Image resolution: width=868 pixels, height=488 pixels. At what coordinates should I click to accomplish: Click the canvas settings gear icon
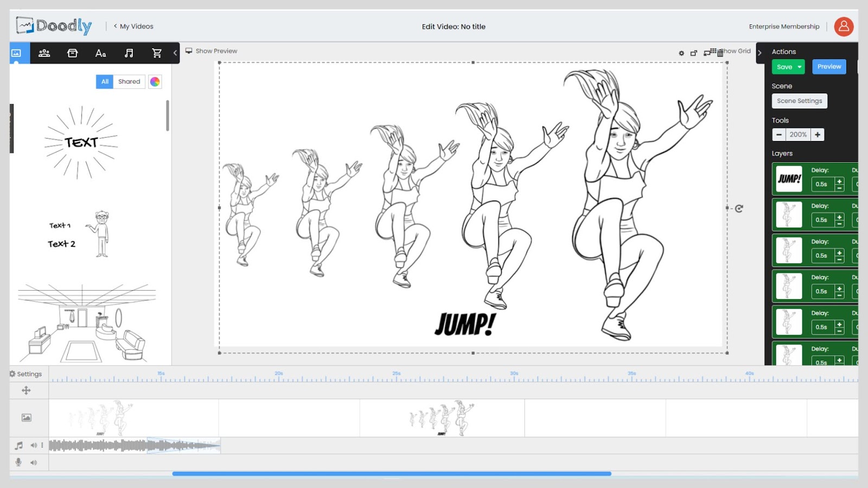click(681, 53)
